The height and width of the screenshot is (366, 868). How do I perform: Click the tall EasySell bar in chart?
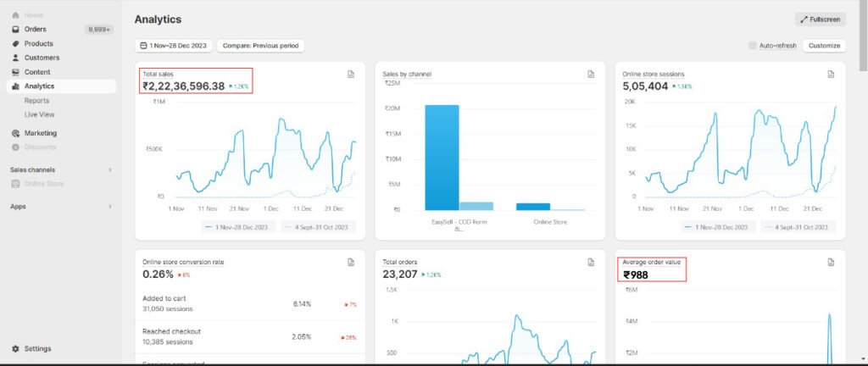point(442,157)
